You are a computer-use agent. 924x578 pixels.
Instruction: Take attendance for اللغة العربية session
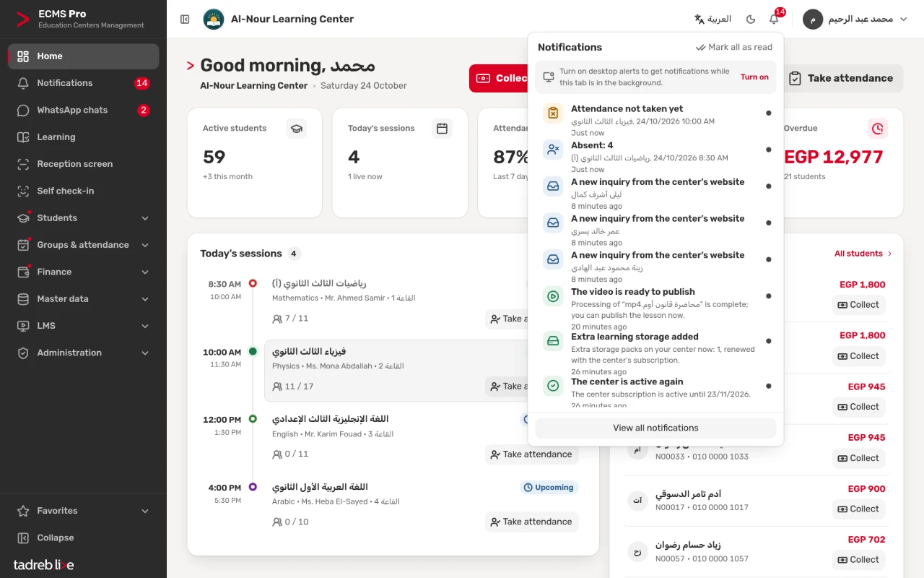532,522
